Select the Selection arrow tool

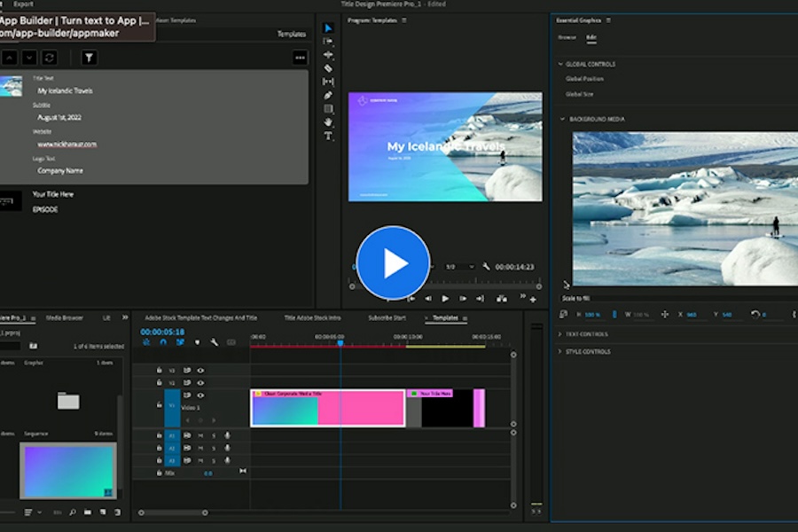pyautogui.click(x=328, y=28)
